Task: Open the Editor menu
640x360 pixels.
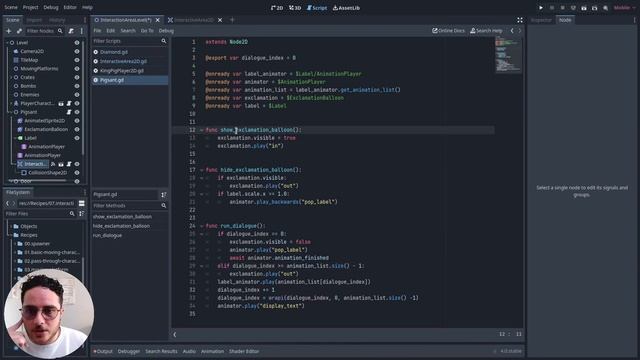Action: (x=70, y=7)
